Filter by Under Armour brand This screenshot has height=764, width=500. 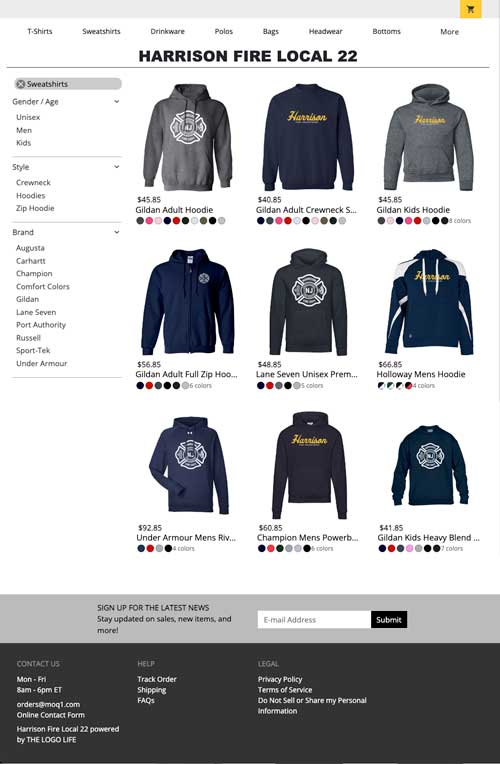(41, 363)
